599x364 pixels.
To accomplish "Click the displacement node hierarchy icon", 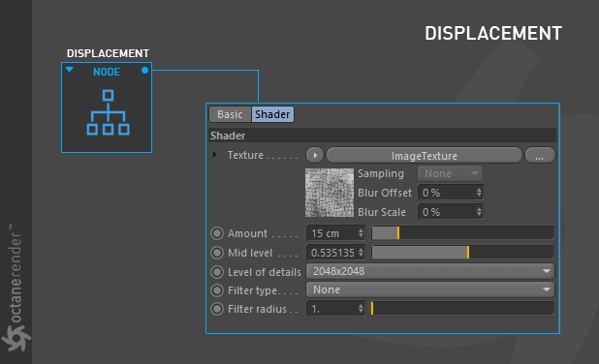I will click(x=108, y=112).
